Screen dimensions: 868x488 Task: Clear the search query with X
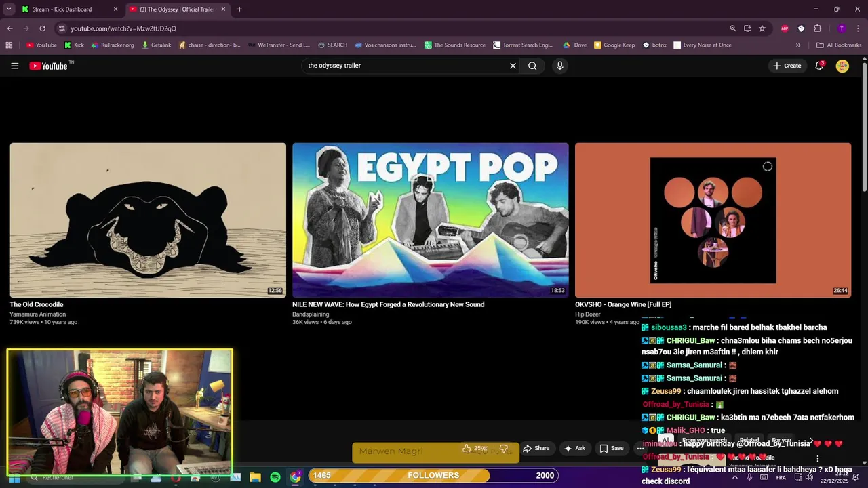click(513, 66)
